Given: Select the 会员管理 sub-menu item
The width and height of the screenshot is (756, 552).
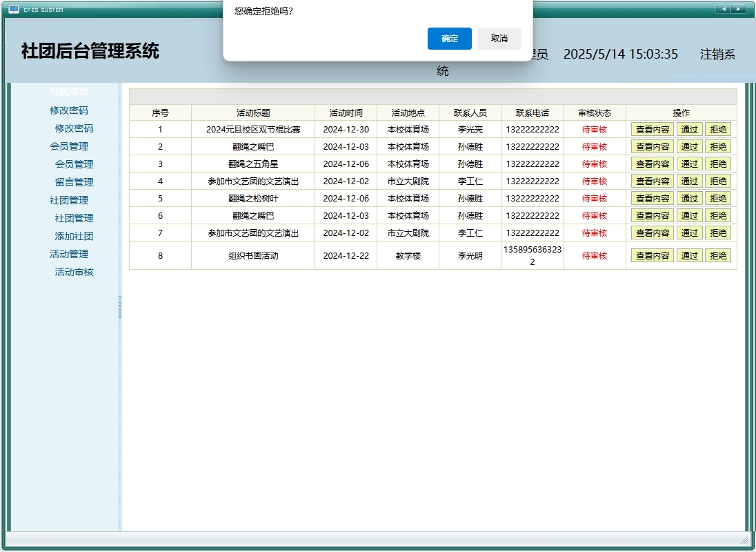Looking at the screenshot, I should coord(72,164).
